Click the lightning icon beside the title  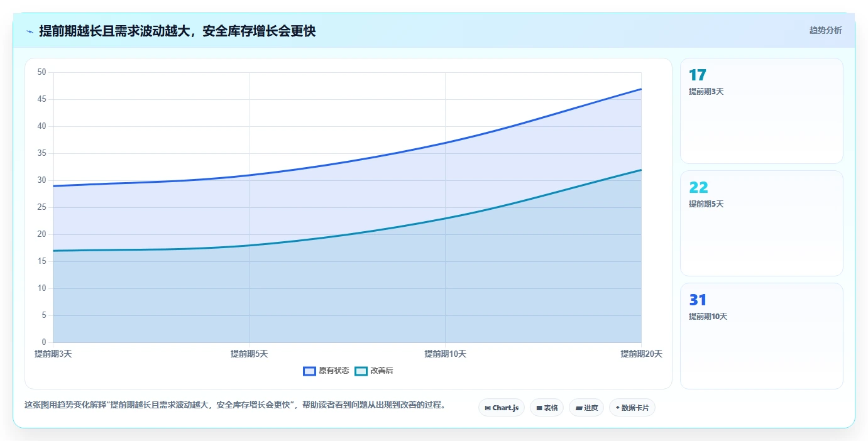click(x=30, y=31)
